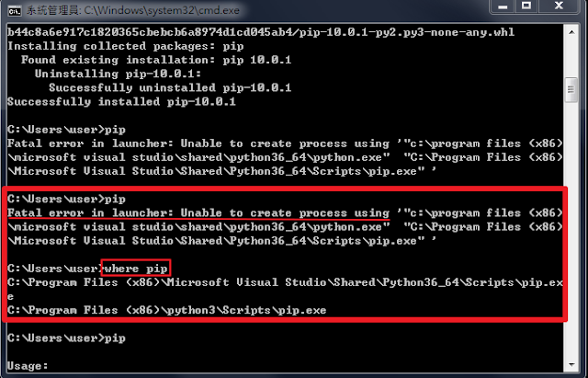
Task: Click the python3\Scripts\pip.exe path line
Action: coord(167,311)
